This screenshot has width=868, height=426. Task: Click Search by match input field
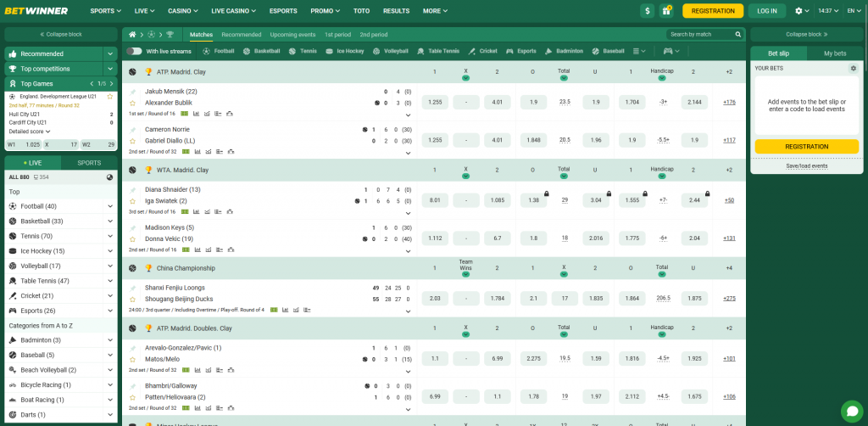tap(699, 34)
